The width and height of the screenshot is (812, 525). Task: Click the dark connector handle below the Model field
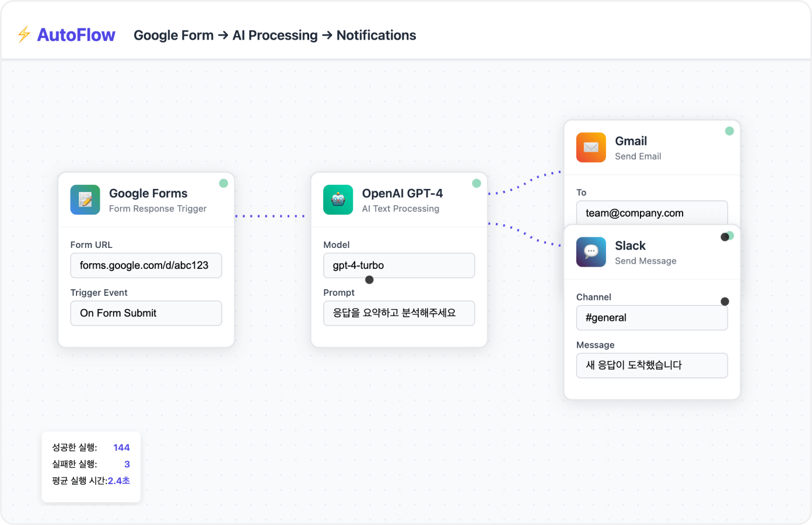pos(369,280)
